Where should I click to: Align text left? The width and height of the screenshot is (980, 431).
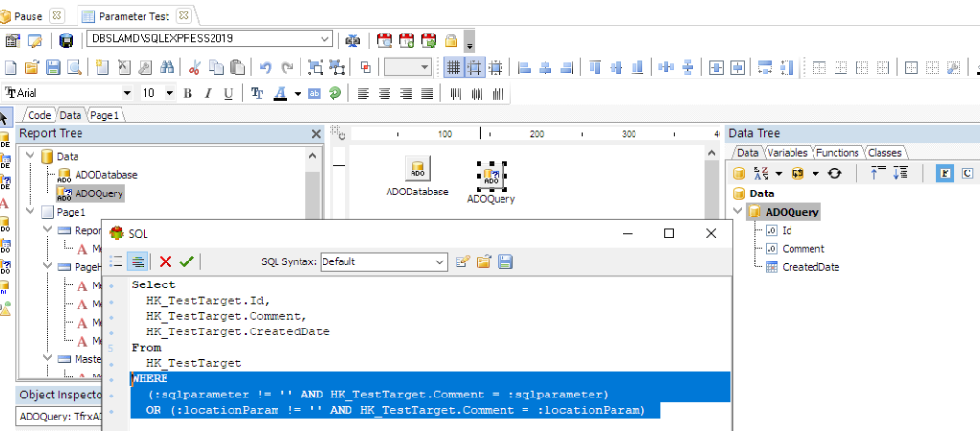pos(363,94)
